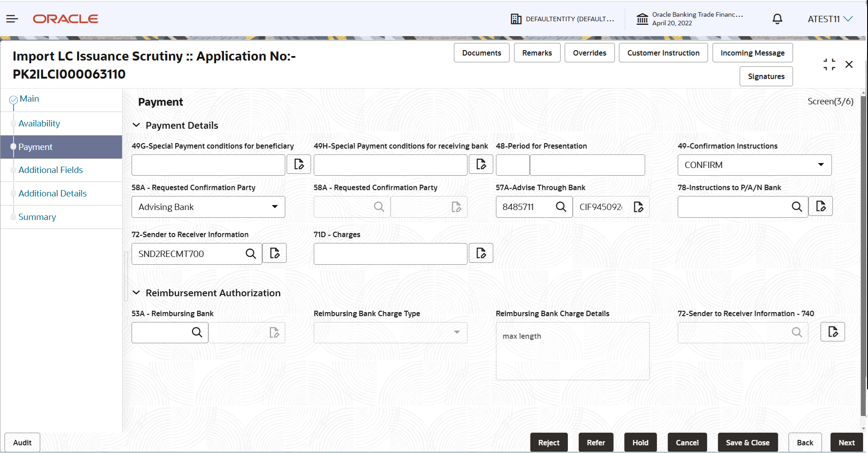Viewport: 868px width, 453px height.
Task: Open Requested Confirmation Party Advising Bank dropdown
Action: pos(208,207)
